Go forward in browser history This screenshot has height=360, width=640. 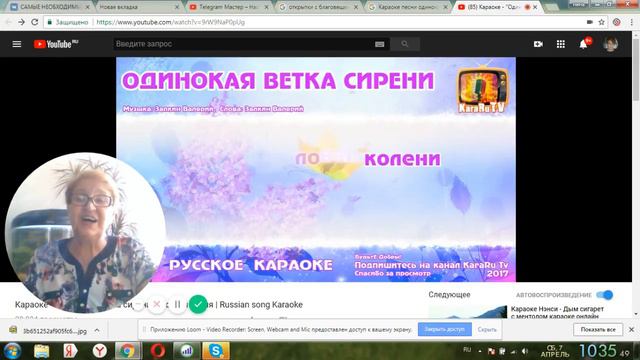pos(21,22)
